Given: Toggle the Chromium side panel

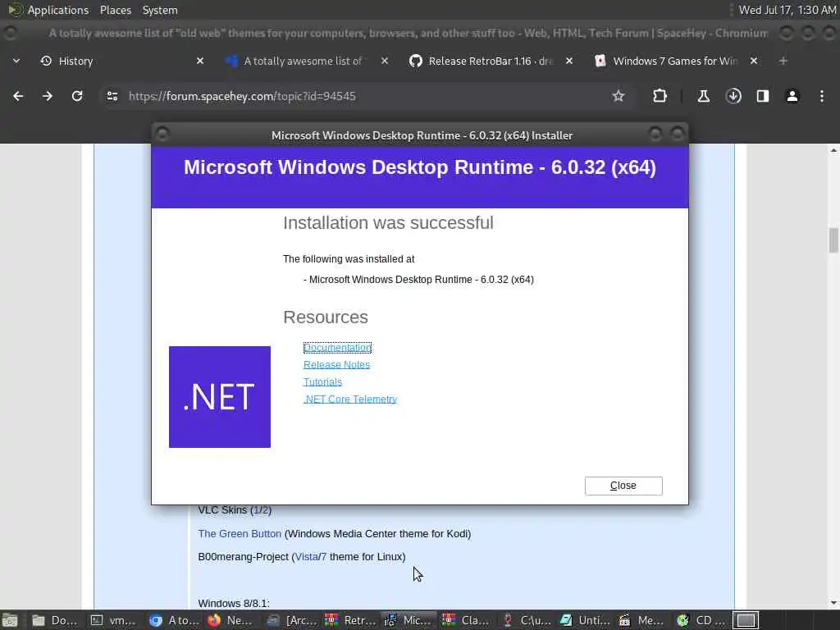Looking at the screenshot, I should [763, 96].
